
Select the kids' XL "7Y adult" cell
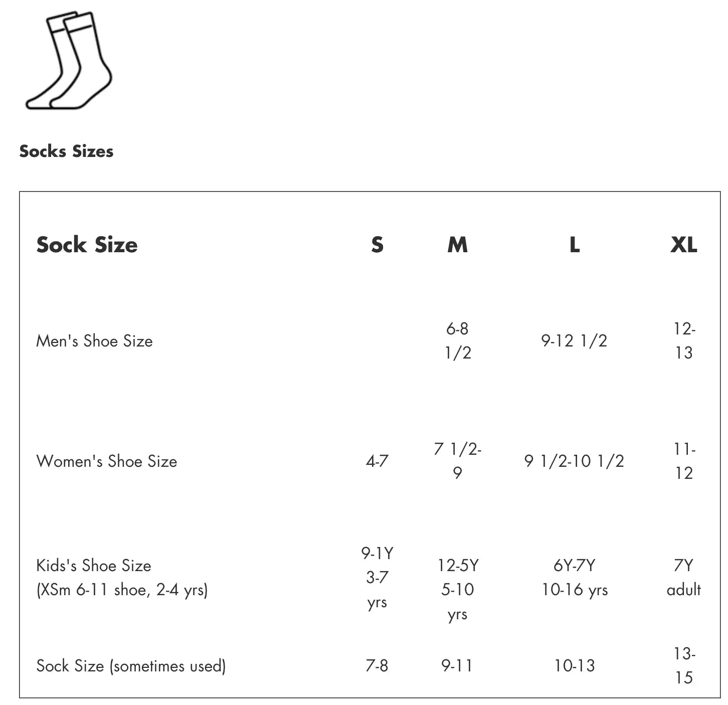point(684,578)
